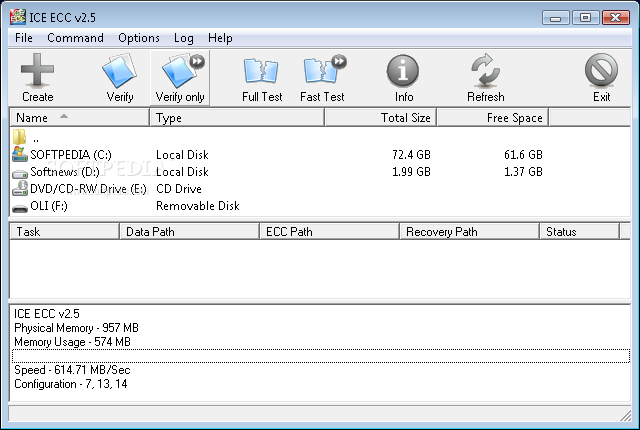Select the Softnews (D:) drive name

[65, 172]
